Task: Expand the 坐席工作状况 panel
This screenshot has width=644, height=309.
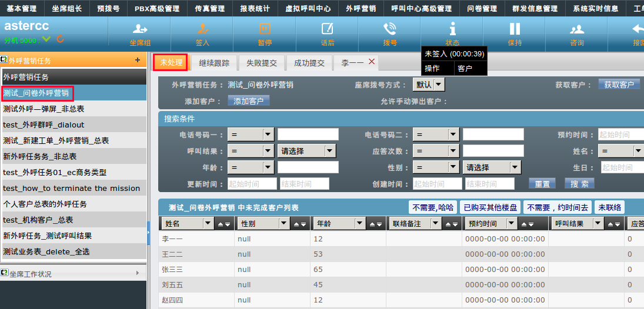Action: [138, 273]
